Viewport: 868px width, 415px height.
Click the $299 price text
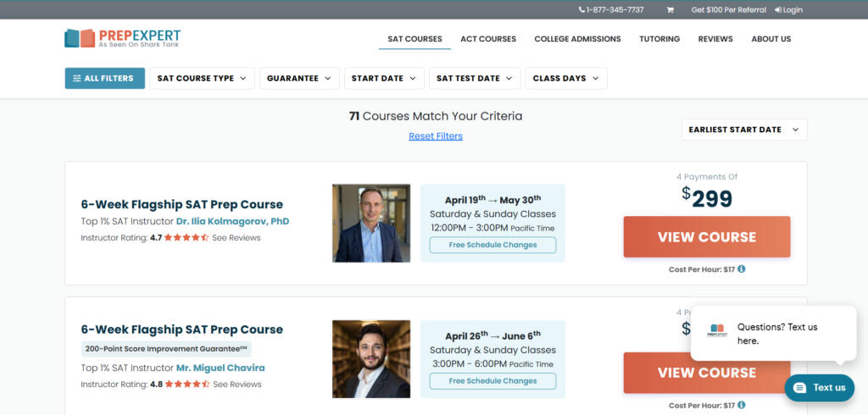(707, 198)
